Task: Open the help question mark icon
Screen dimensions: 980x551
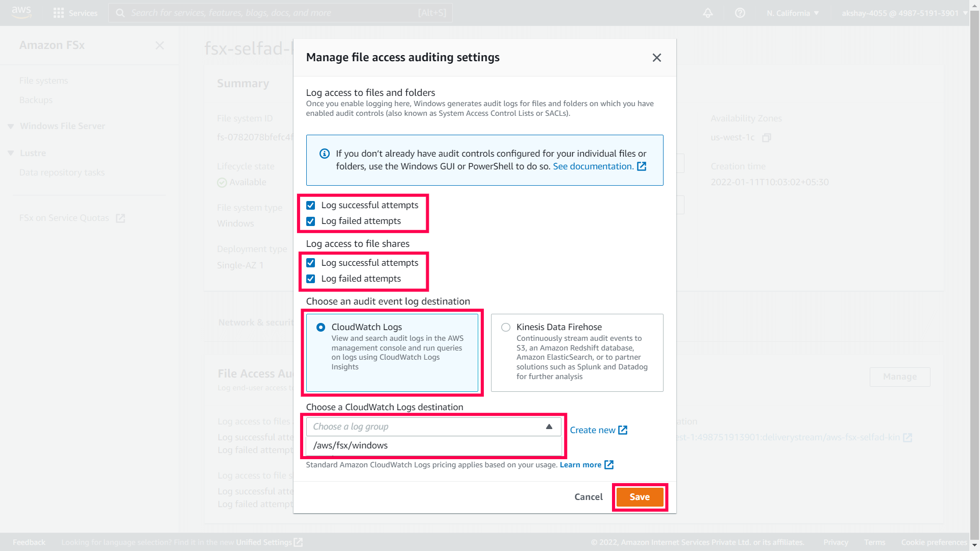Action: point(740,13)
